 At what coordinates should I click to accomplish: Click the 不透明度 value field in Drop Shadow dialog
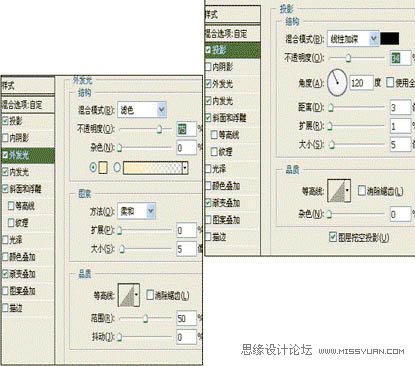[x=400, y=58]
